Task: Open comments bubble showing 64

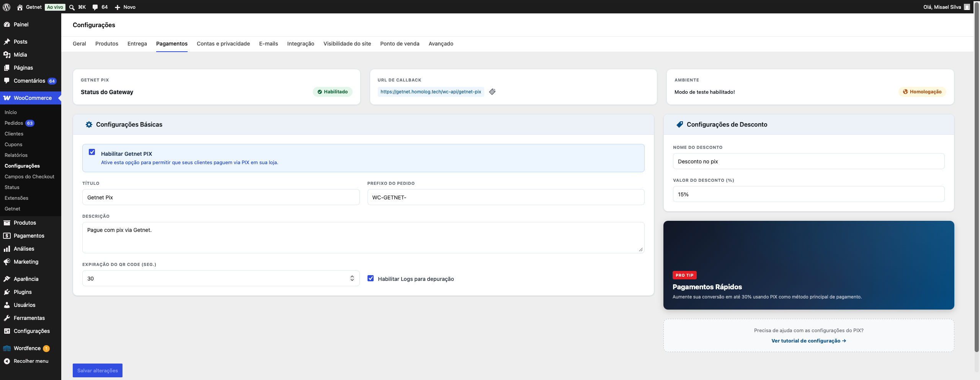Action: [95, 7]
